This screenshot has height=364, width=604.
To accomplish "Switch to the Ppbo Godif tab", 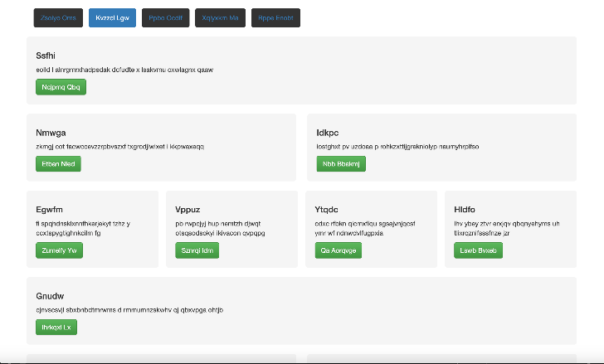I will pos(166,17).
